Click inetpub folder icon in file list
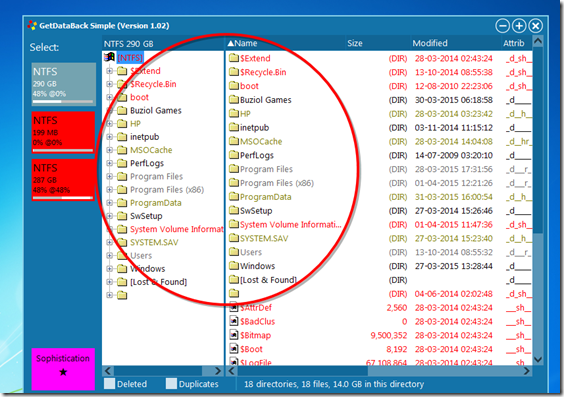Screen dimensions: 564x397 [x=234, y=127]
